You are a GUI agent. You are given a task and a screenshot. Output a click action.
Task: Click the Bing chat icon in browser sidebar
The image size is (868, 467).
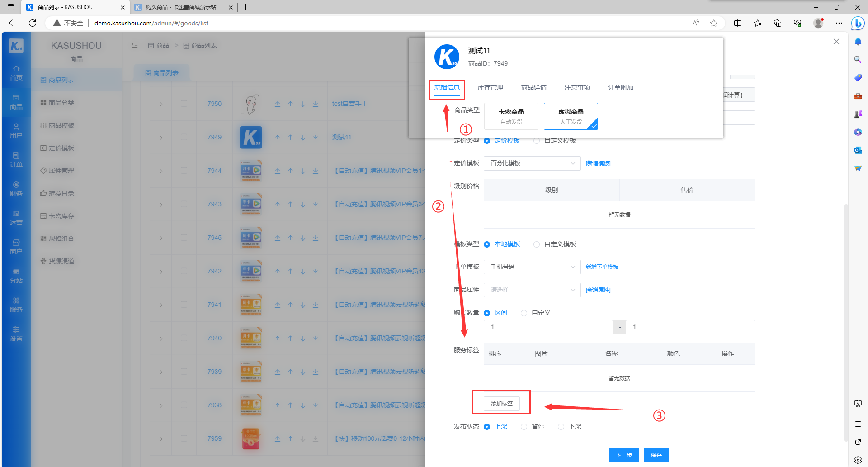click(858, 23)
